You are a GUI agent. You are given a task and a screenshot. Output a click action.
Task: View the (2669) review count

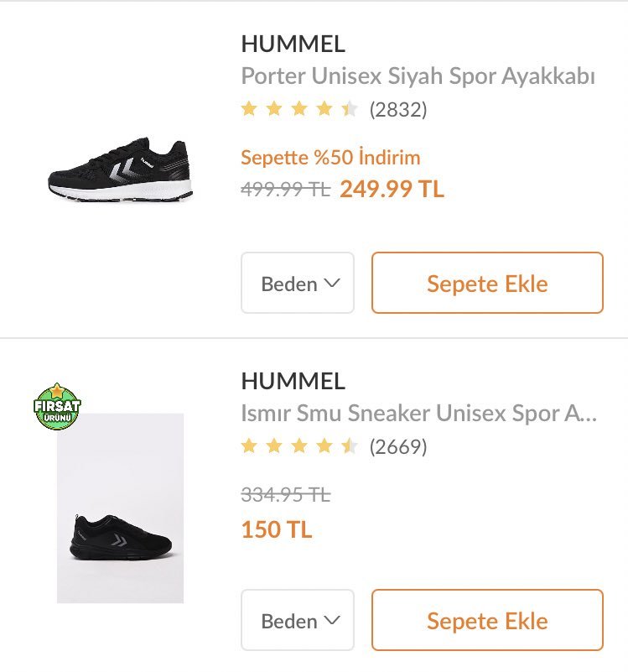coord(398,447)
